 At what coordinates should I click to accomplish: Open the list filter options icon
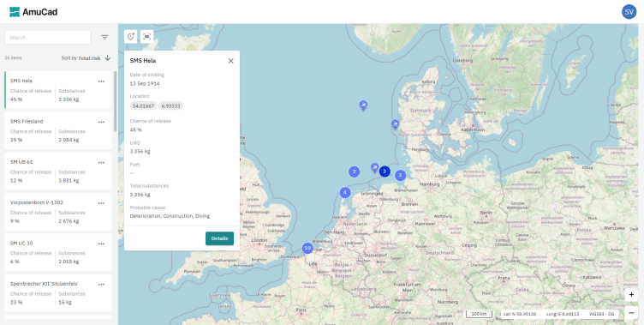(104, 37)
